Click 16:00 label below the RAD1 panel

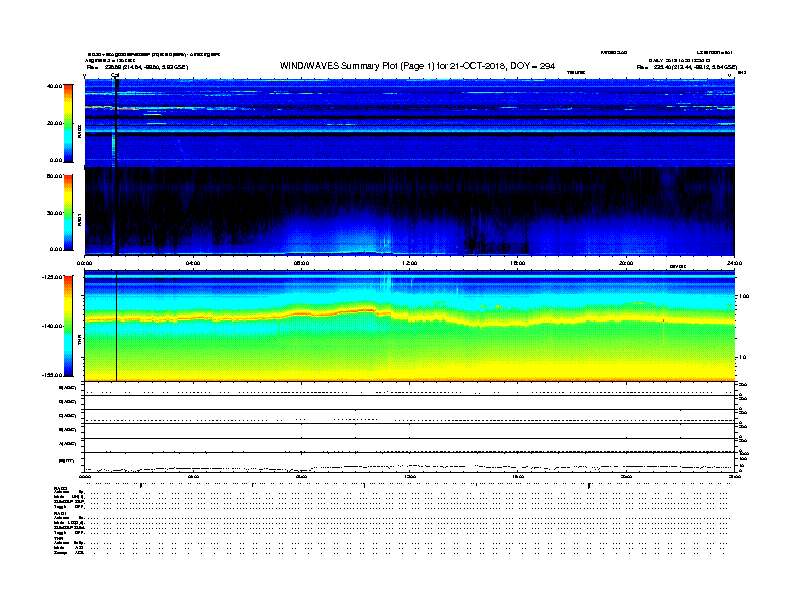pos(518,263)
